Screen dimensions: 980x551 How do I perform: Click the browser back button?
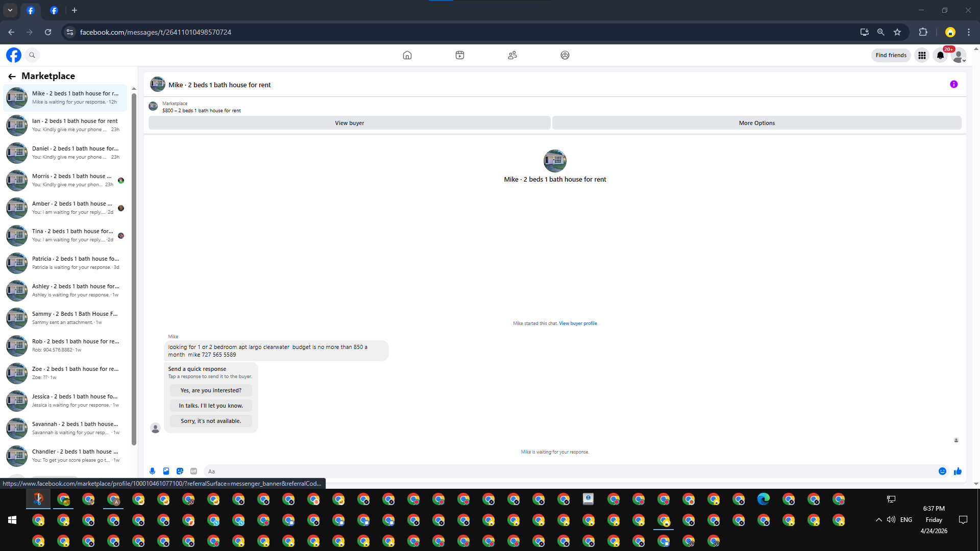(x=11, y=32)
